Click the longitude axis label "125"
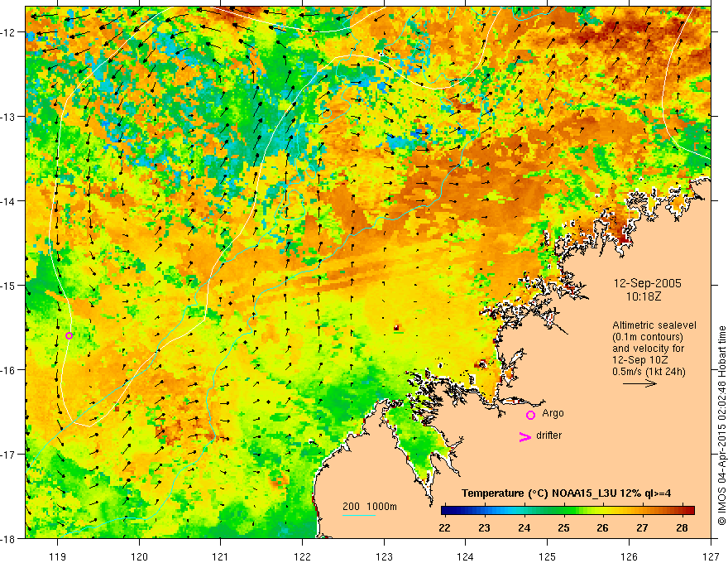This screenshot has width=728, height=563. 548,556
